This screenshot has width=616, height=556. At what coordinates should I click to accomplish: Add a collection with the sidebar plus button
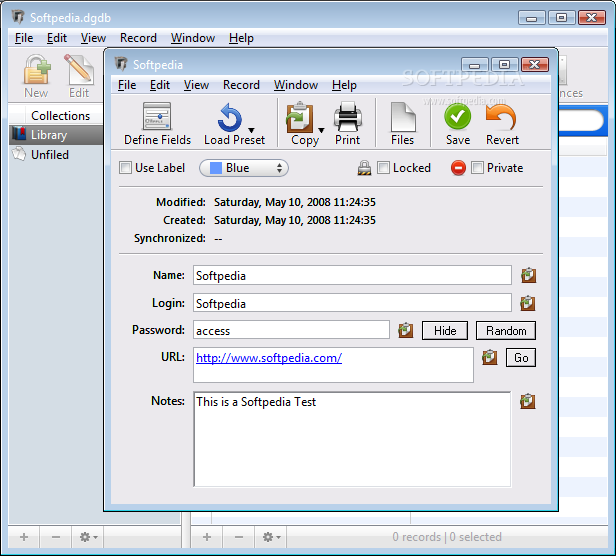pyautogui.click(x=24, y=537)
